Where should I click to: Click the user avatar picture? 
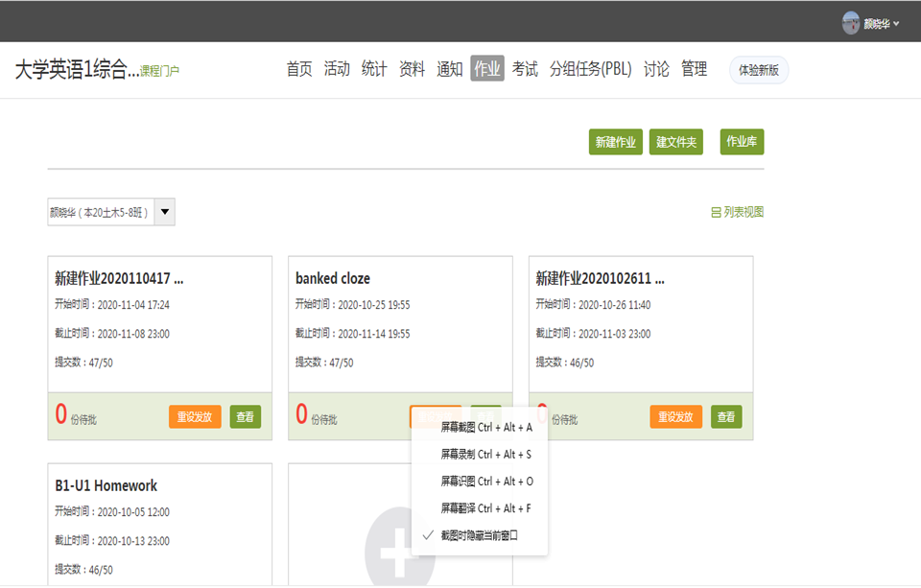[850, 23]
